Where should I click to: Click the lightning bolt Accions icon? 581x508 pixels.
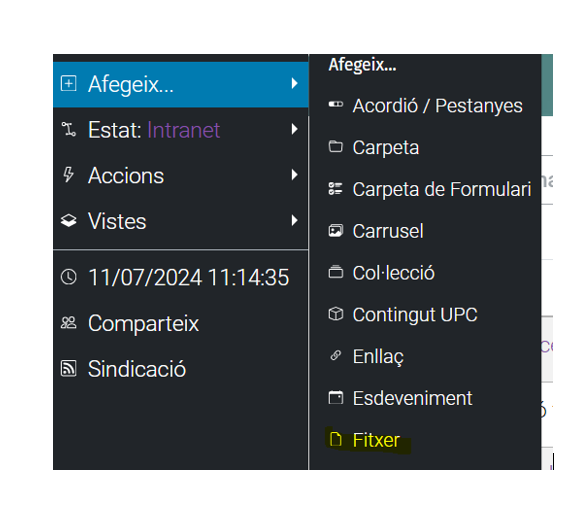69,175
